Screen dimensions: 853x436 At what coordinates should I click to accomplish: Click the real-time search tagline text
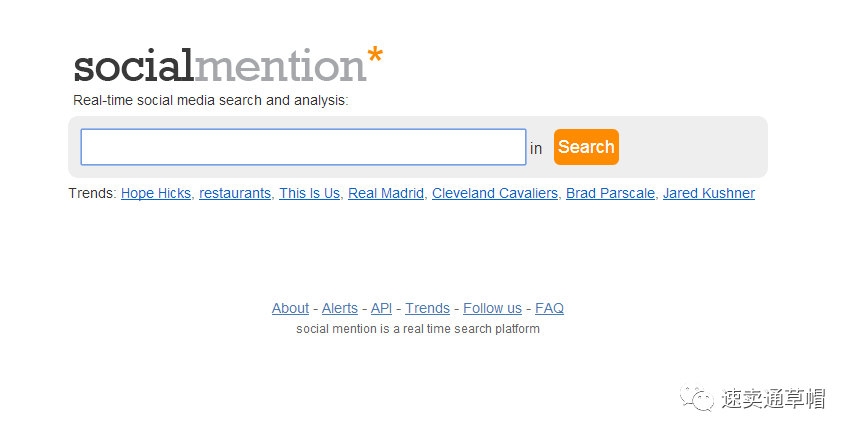pos(211,100)
